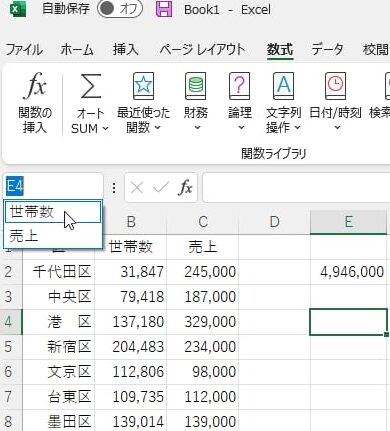Click the purple Save floppy icon
The image size is (390, 431).
click(164, 9)
